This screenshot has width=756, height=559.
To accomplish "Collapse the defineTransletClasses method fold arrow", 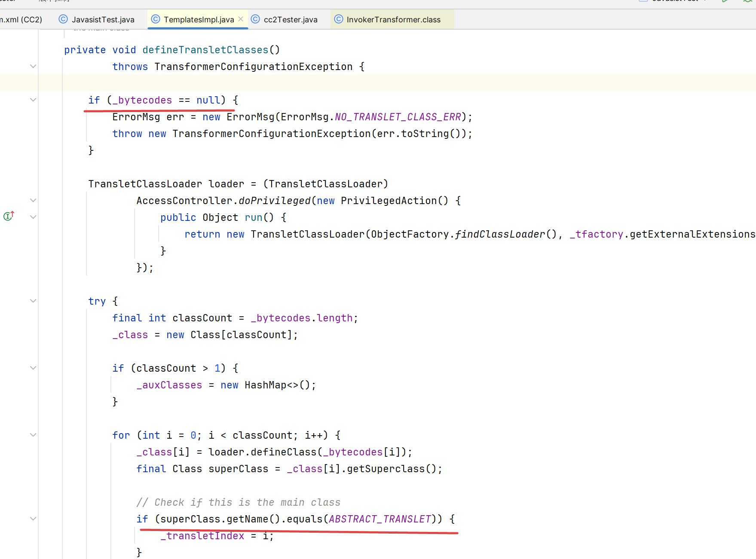I will [x=33, y=66].
